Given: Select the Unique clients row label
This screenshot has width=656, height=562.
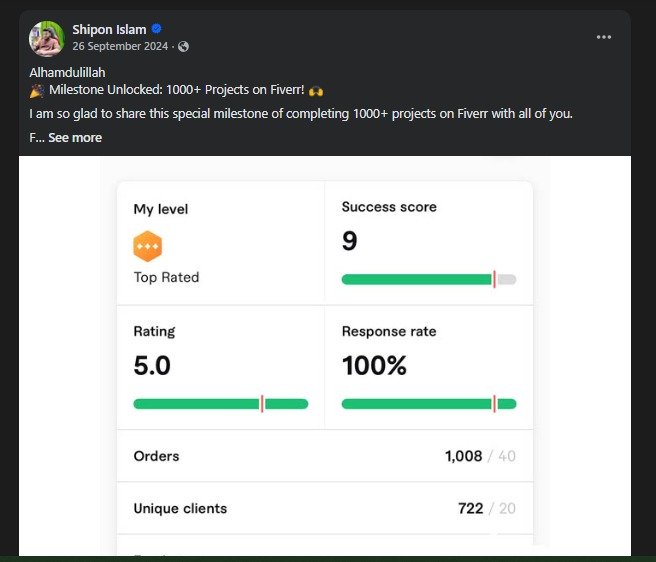Looking at the screenshot, I should (x=180, y=508).
